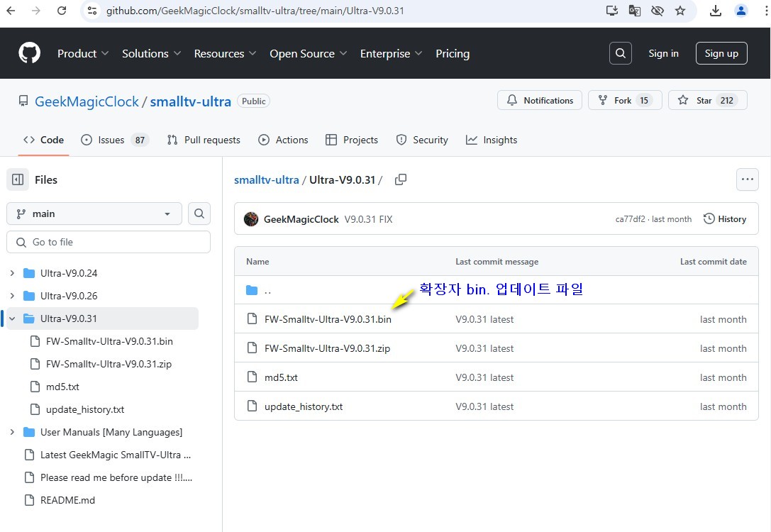
Task: Click the Notifications button
Action: point(540,100)
